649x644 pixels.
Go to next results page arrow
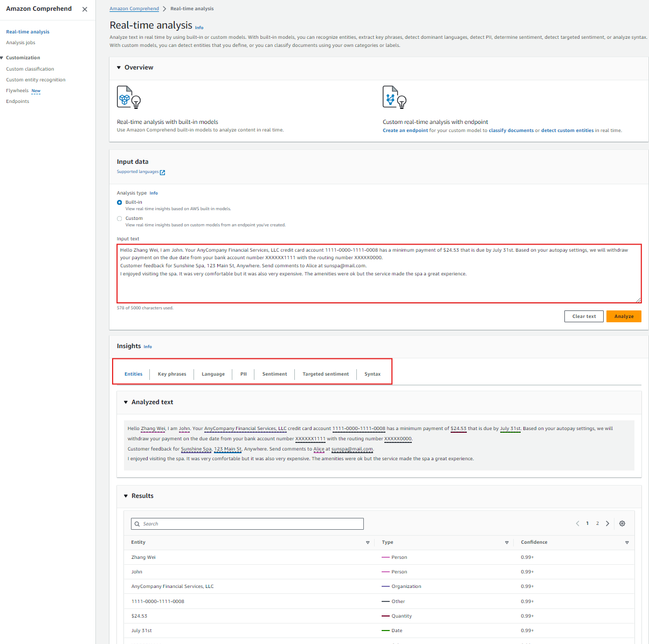coord(607,523)
